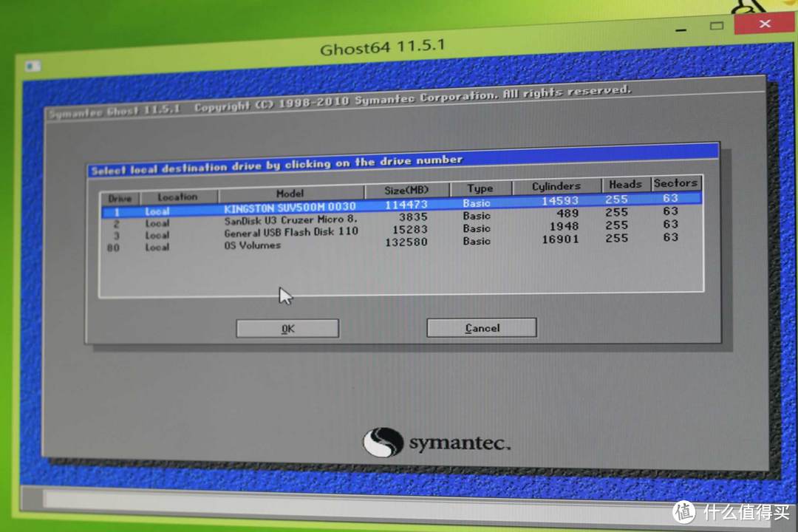Screen dimensions: 798x532
Task: Click drive number 3
Action: pos(117,236)
